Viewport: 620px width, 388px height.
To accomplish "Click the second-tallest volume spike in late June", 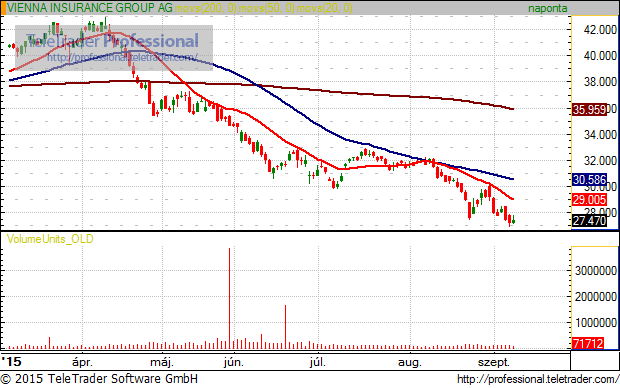I will pos(285,327).
